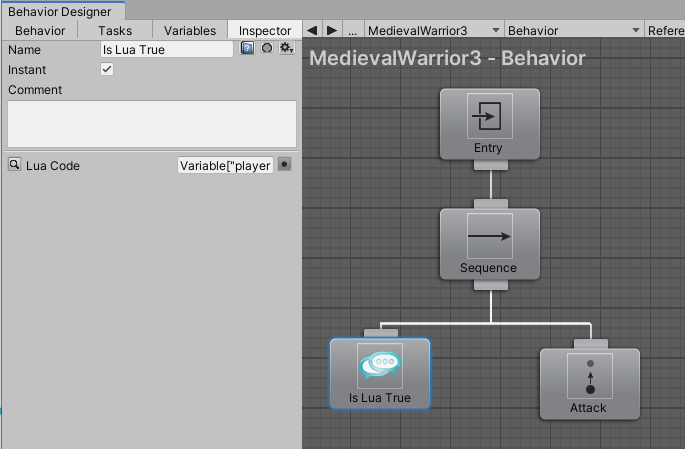Open the MedievalWarrior3 object dropdown
Image resolution: width=685 pixels, height=449 pixels.
click(434, 31)
